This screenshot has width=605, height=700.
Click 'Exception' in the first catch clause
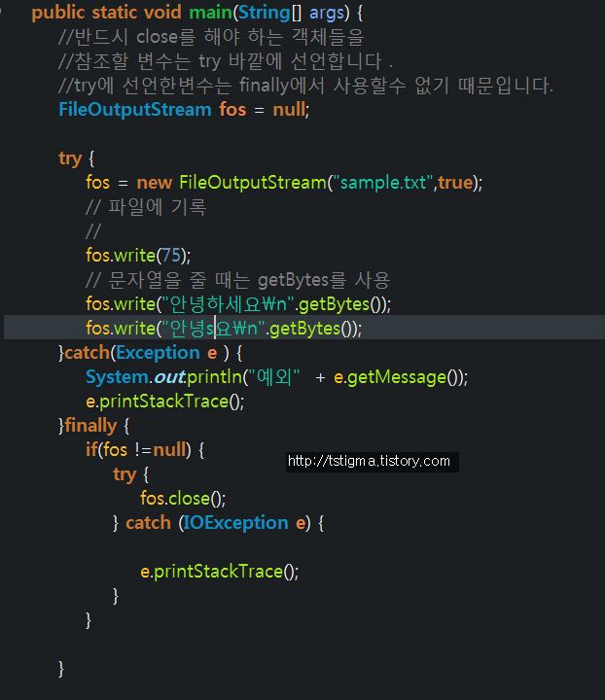pos(158,353)
